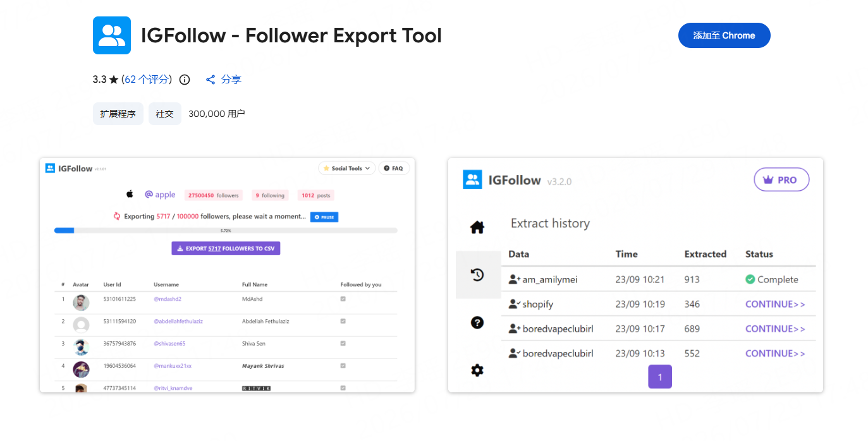Click avatar of user shivasen65
Viewport: 868px width, 441px height.
point(81,347)
